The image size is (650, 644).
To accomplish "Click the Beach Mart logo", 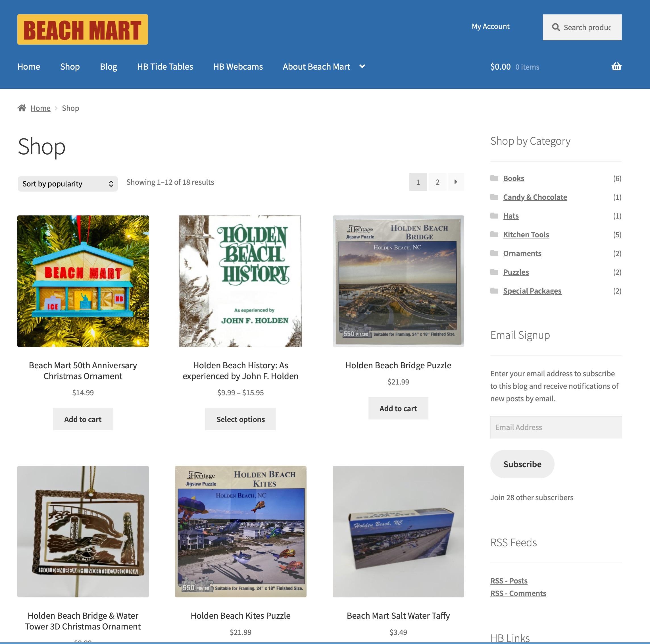I will point(82,29).
